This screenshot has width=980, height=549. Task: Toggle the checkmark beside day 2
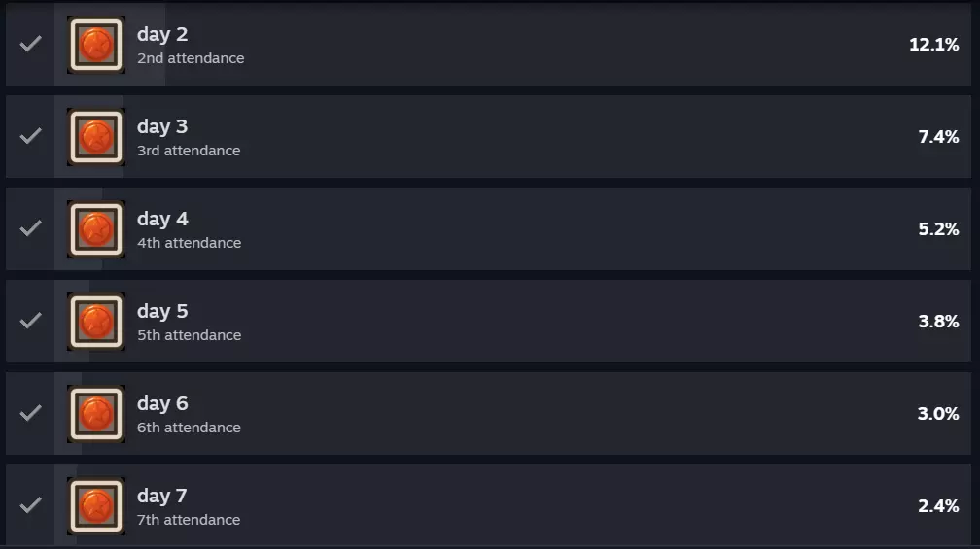pyautogui.click(x=31, y=44)
